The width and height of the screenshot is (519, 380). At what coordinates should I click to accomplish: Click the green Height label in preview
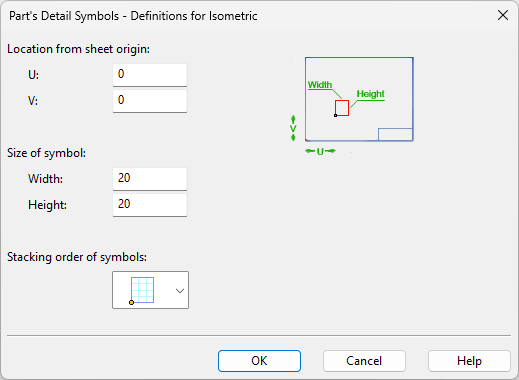coord(370,94)
